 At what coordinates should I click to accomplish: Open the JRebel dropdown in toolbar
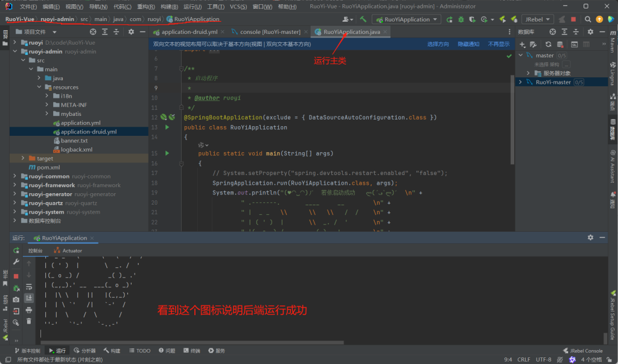[538, 19]
